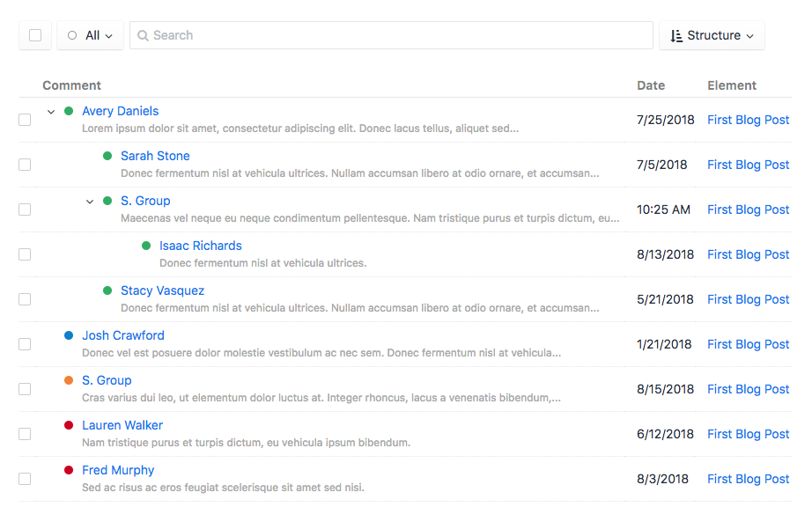This screenshot has width=812, height=507.
Task: Open the 10:25 AM S. Group comment
Action: pyautogui.click(x=145, y=201)
